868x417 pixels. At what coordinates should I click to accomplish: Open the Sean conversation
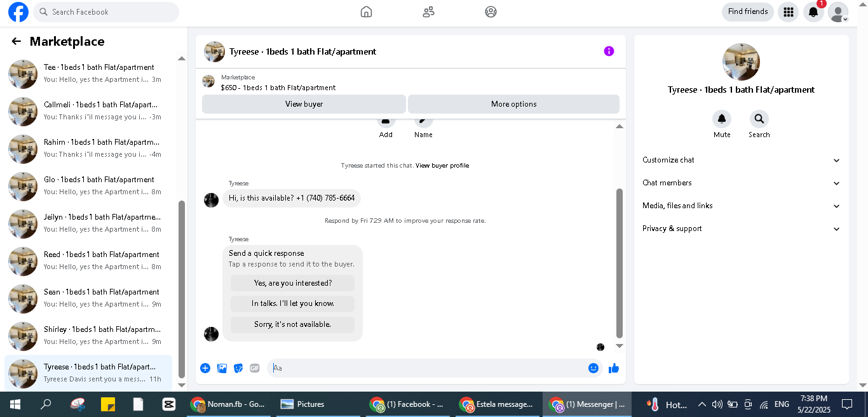pyautogui.click(x=88, y=298)
